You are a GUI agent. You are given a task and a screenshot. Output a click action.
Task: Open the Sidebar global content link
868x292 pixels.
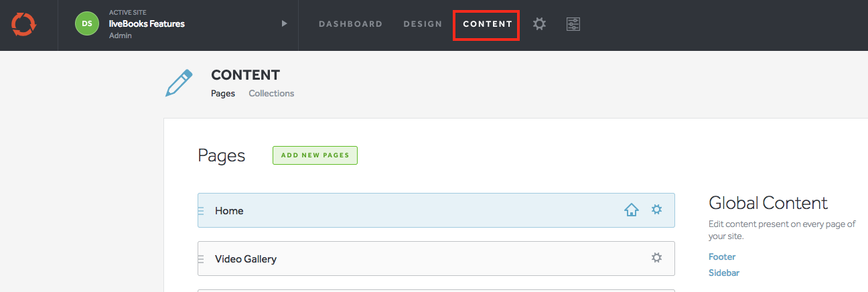(x=724, y=273)
